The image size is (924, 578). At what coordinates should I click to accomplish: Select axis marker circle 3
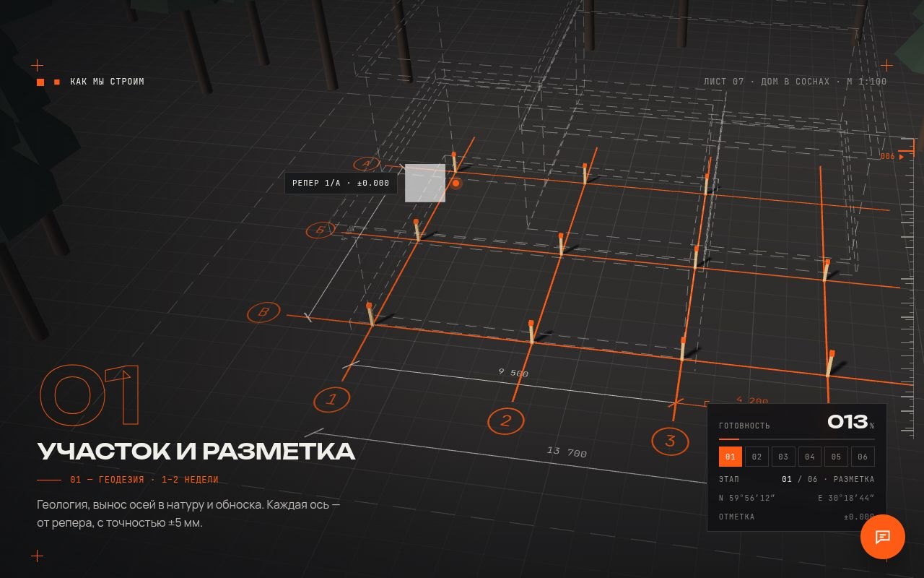[670, 440]
